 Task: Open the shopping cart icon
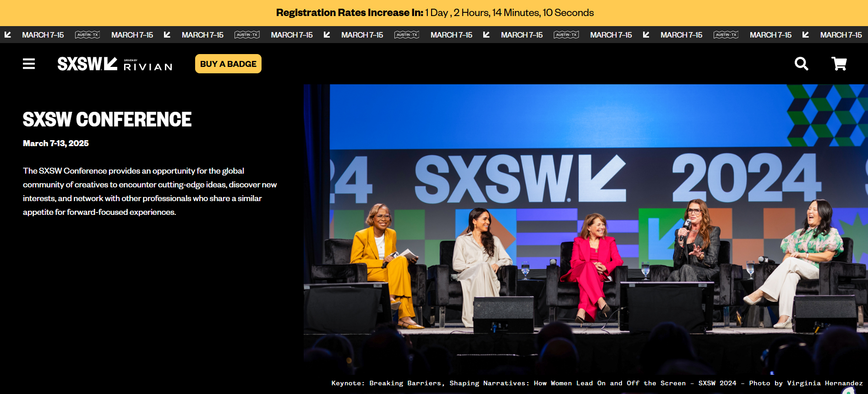pyautogui.click(x=839, y=64)
